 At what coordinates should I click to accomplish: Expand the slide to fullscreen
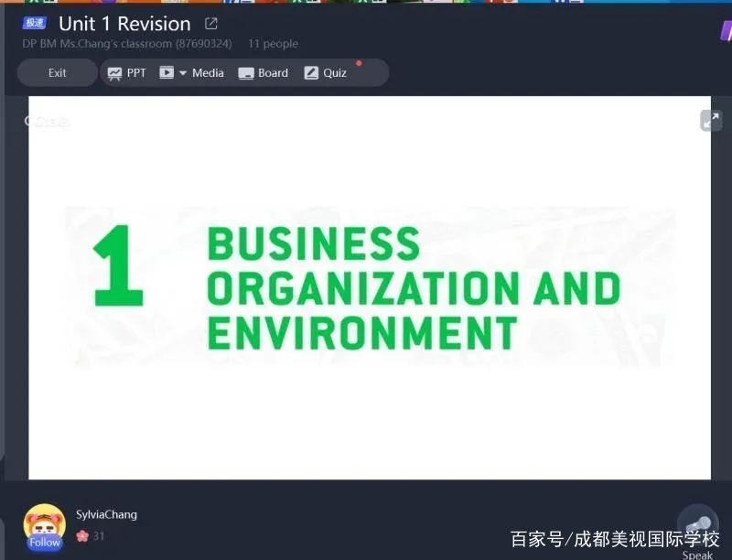coord(710,120)
